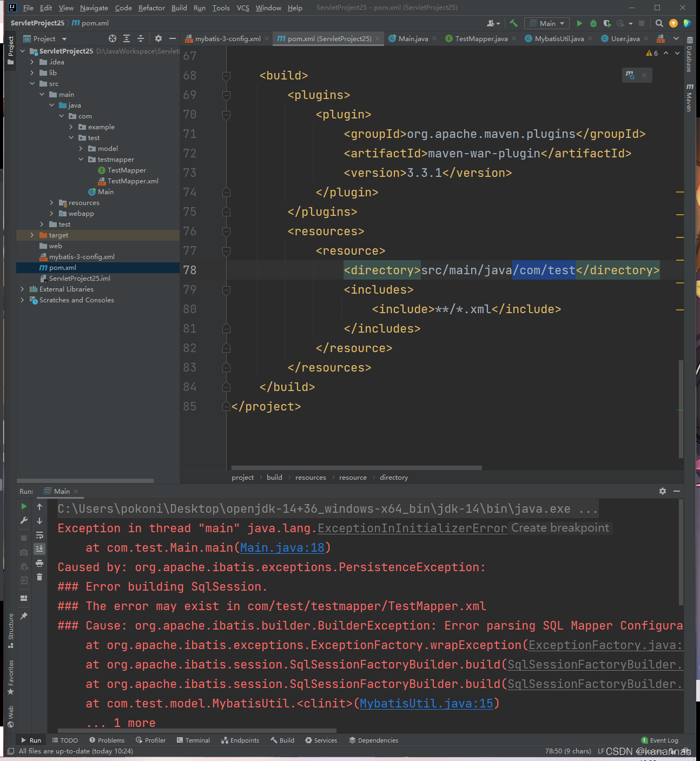Click resources in breadcrumb bar
The image size is (700, 761).
click(311, 478)
